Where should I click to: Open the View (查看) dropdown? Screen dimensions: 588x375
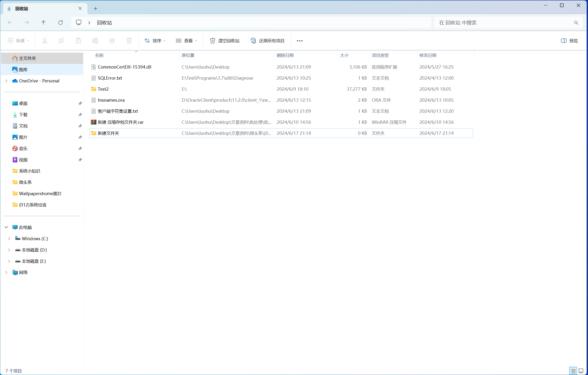point(186,41)
